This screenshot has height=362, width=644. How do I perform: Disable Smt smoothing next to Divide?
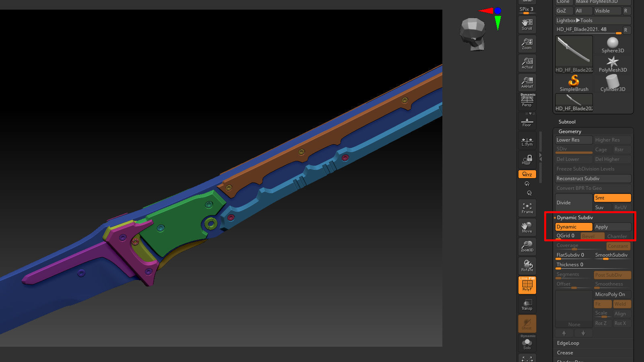coord(612,198)
